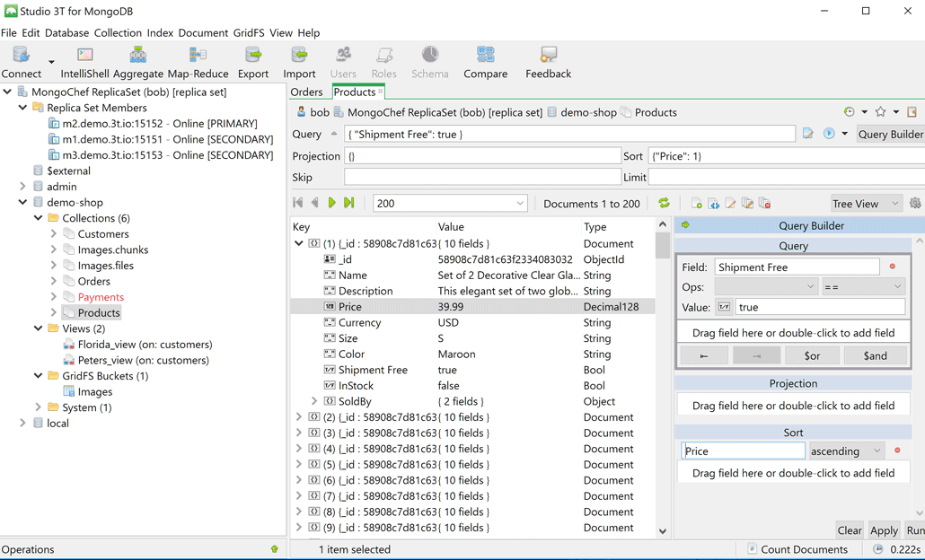Click the add document icon
The height and width of the screenshot is (560, 925).
coord(696,204)
